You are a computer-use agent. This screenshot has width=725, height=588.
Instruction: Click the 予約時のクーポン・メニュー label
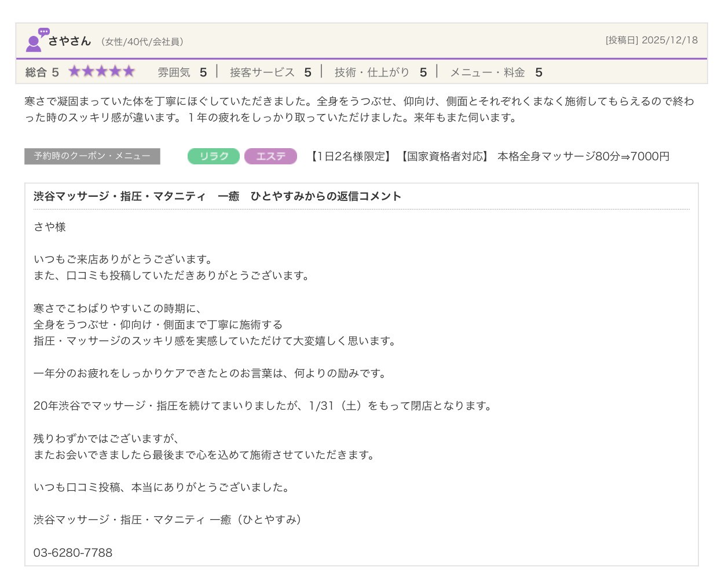pos(92,156)
